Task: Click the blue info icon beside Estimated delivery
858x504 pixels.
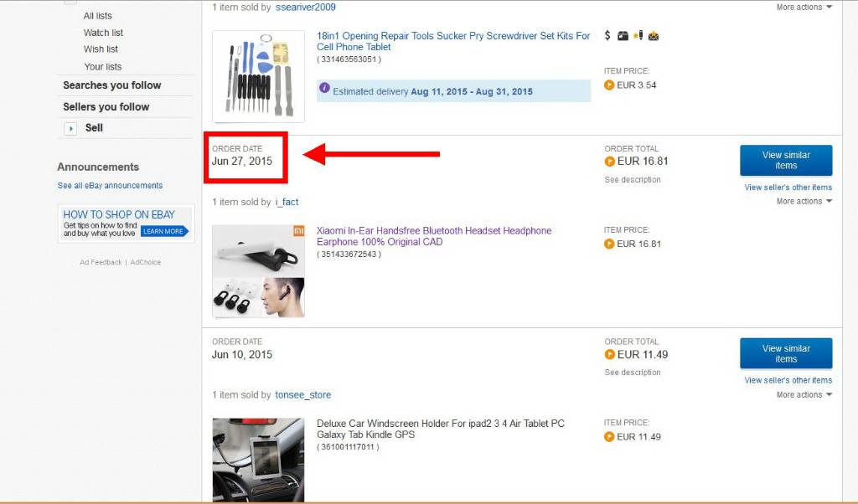Action: [324, 87]
